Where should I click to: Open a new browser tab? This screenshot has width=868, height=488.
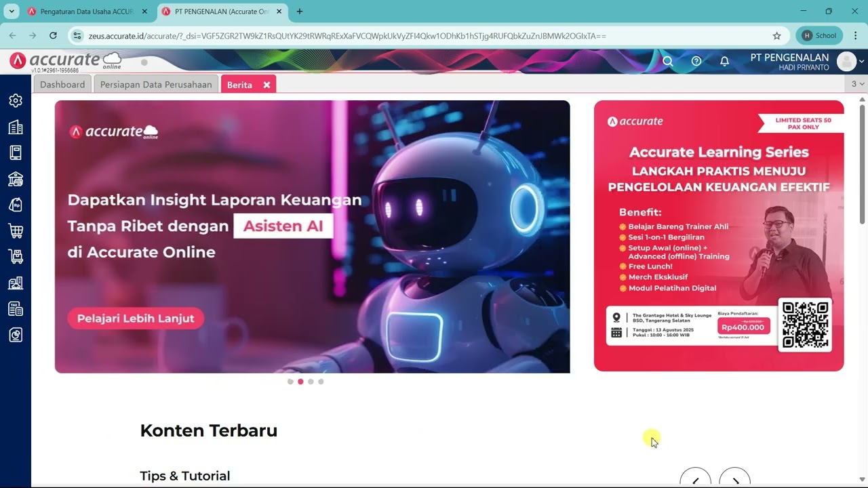pyautogui.click(x=300, y=12)
